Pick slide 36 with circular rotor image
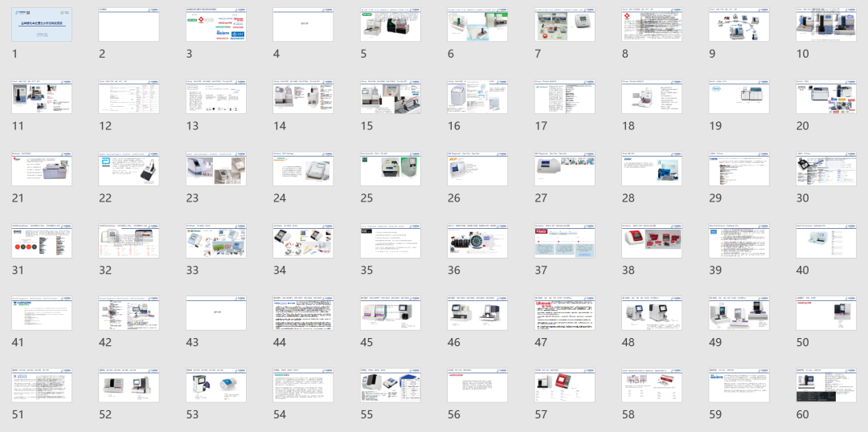Image resolution: width=868 pixels, height=432 pixels. 477,242
